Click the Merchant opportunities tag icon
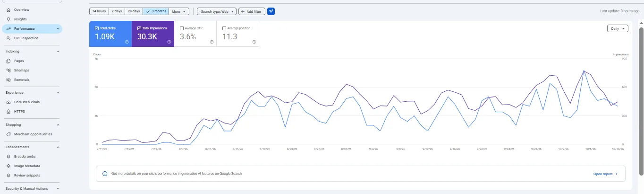This screenshot has width=644, height=194. pyautogui.click(x=8, y=134)
